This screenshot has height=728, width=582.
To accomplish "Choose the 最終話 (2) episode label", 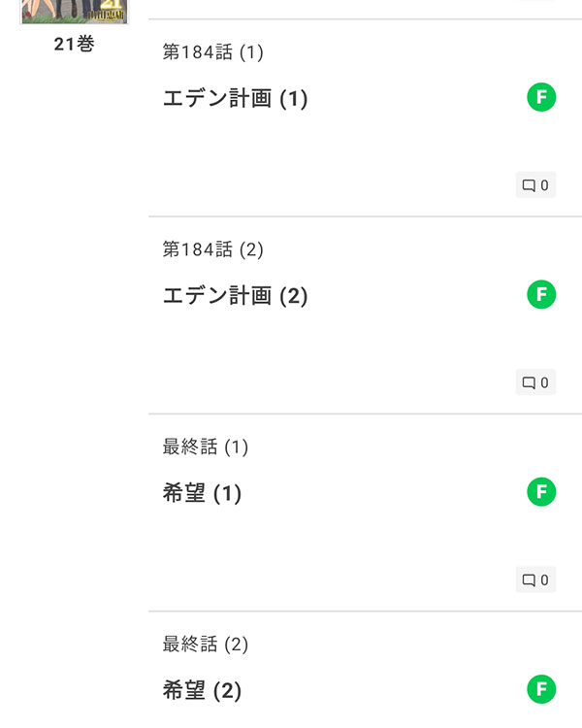I will pyautogui.click(x=205, y=644).
